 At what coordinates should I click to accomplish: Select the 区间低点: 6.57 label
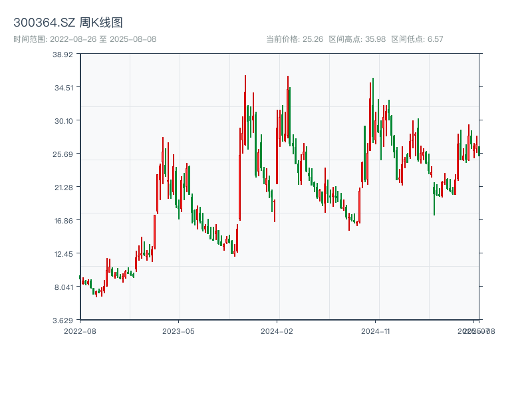[418, 39]
